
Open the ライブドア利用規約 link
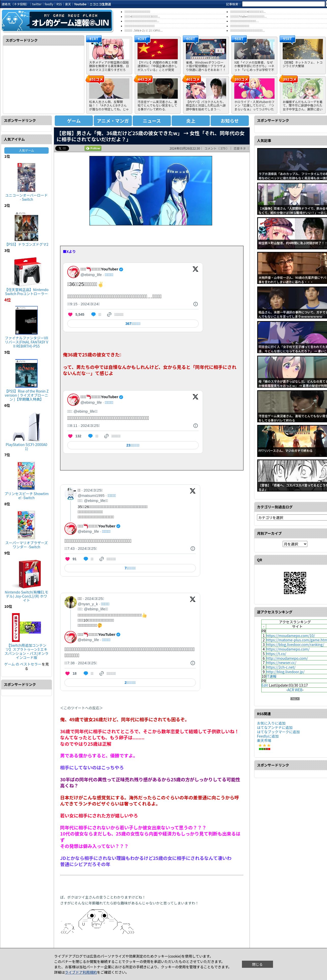pyautogui.click(x=81, y=972)
